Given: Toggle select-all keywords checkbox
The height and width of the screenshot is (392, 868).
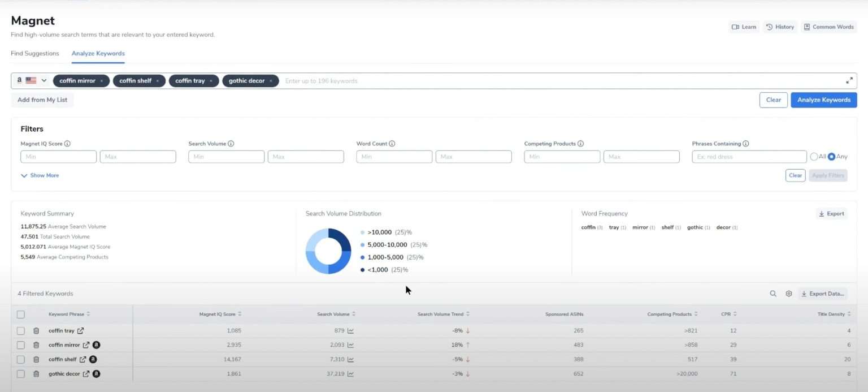Looking at the screenshot, I should point(21,315).
